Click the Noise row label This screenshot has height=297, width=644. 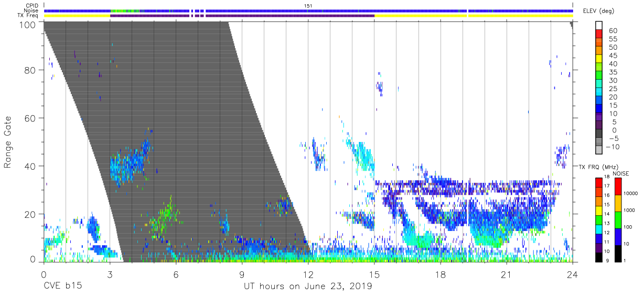pos(31,10)
